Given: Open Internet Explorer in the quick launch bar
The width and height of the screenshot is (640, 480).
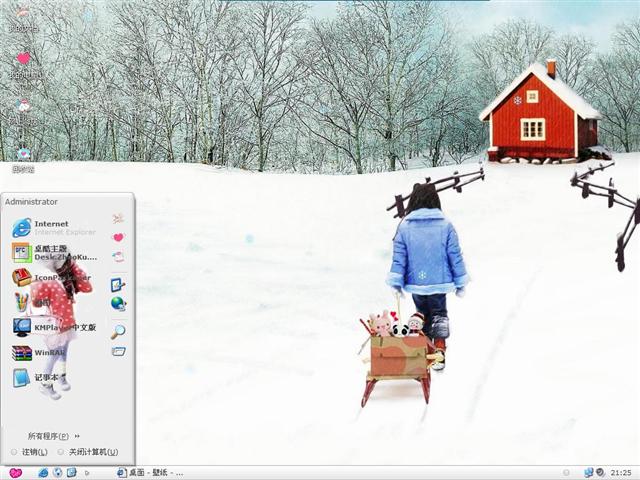Looking at the screenshot, I should 43,473.
